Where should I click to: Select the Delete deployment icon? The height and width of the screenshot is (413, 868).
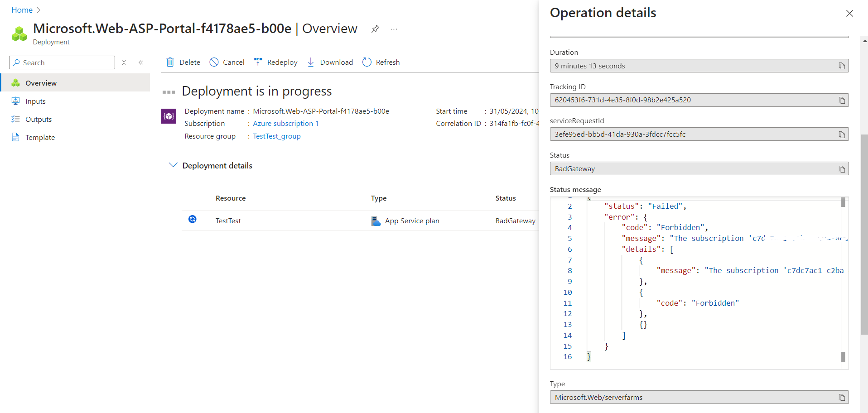coord(170,62)
